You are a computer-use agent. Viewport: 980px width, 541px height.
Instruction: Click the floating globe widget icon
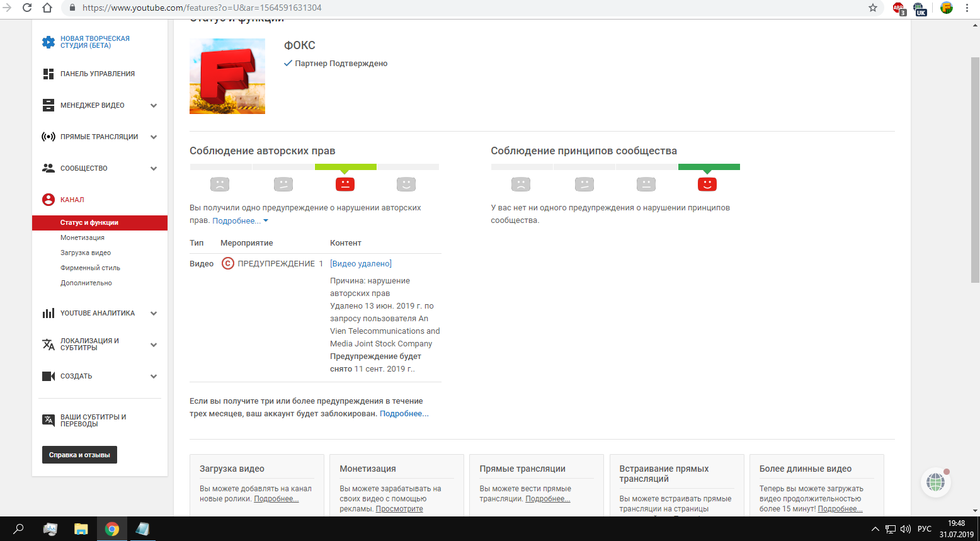coord(935,483)
